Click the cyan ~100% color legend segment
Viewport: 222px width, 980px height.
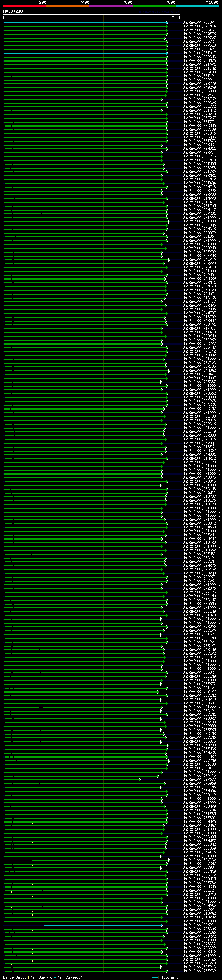[197, 6]
